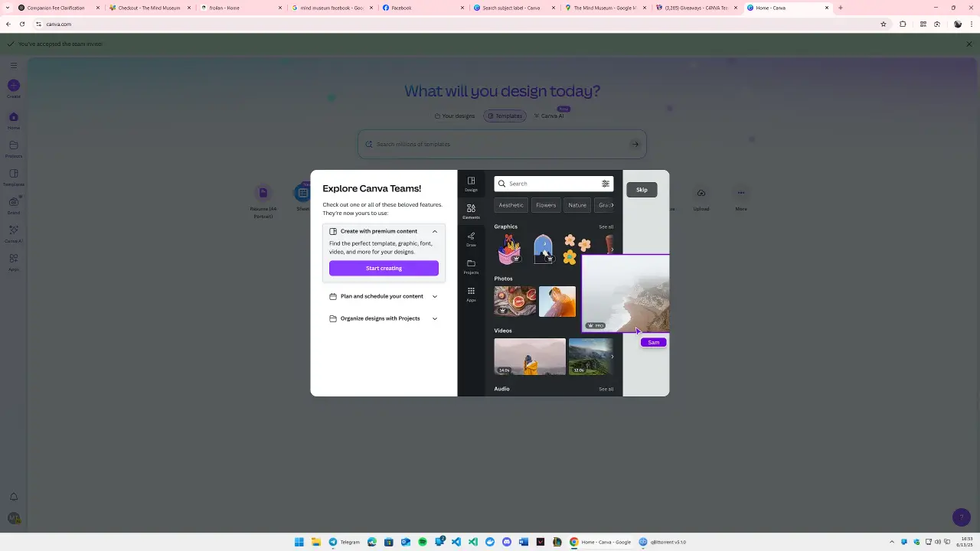Open Telegram from the taskbar
980x551 pixels.
(345, 542)
